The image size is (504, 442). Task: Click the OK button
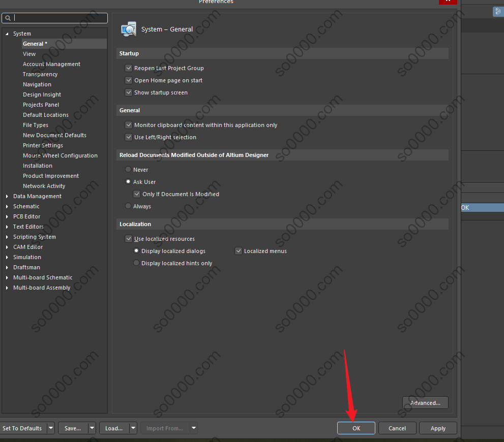coord(356,428)
